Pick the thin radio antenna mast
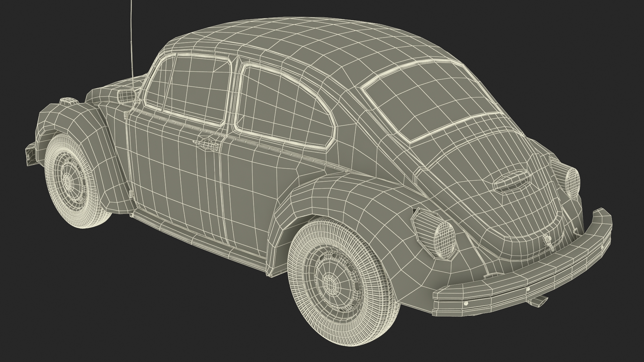This screenshot has height=362, width=644. tap(131, 44)
